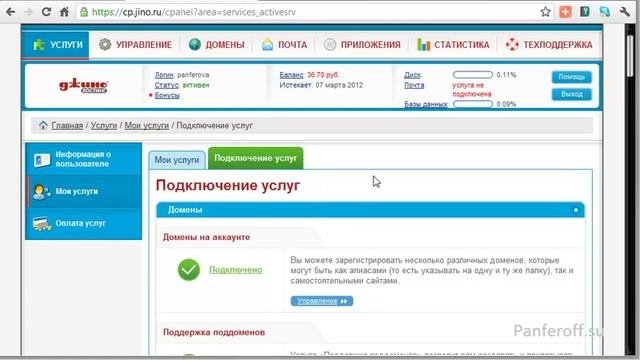Click the lifebuoy icon beside ТЕХПОДДЕРЖКА
640x360 pixels.
click(512, 44)
